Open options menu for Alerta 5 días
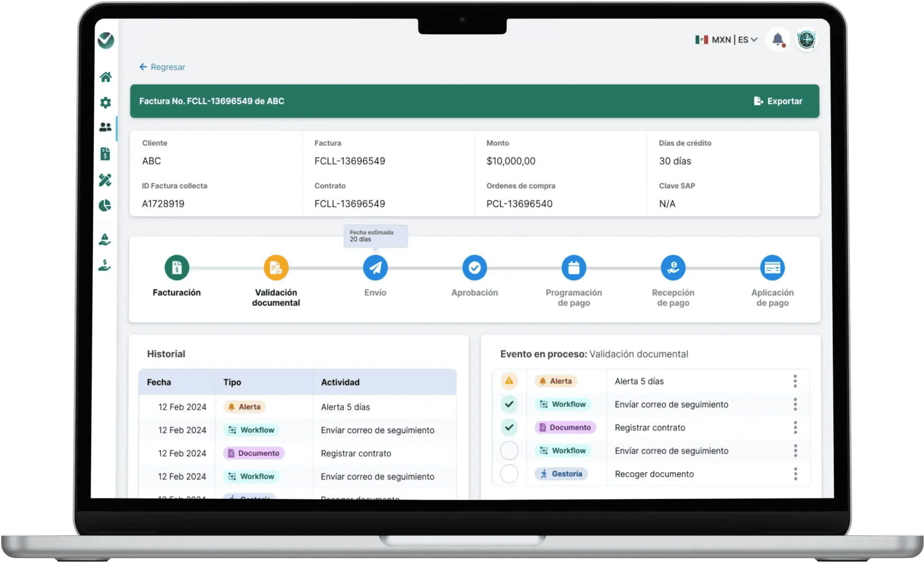The image size is (924, 562). coord(795,382)
